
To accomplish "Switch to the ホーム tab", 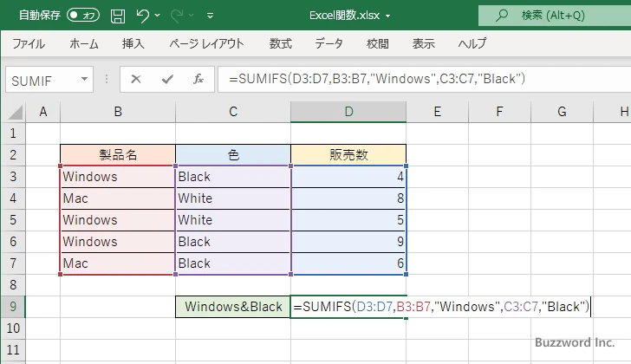I will (x=84, y=43).
